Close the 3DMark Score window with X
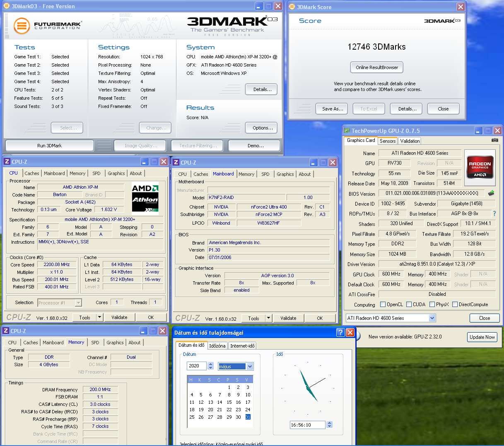Screen dimensions: 504x446 [461, 7]
